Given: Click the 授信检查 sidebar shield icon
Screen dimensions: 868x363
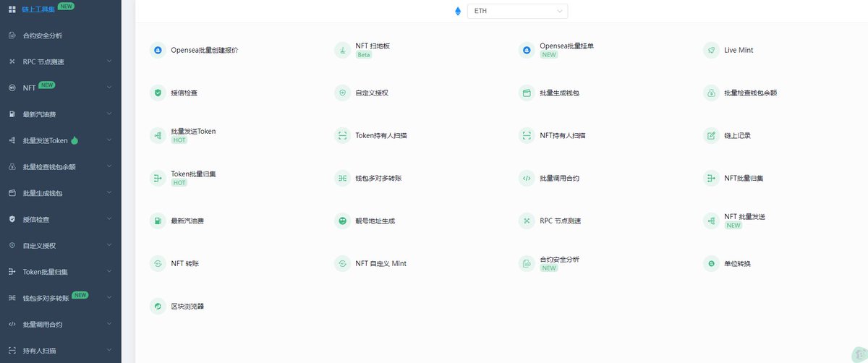Looking at the screenshot, I should pos(12,219).
